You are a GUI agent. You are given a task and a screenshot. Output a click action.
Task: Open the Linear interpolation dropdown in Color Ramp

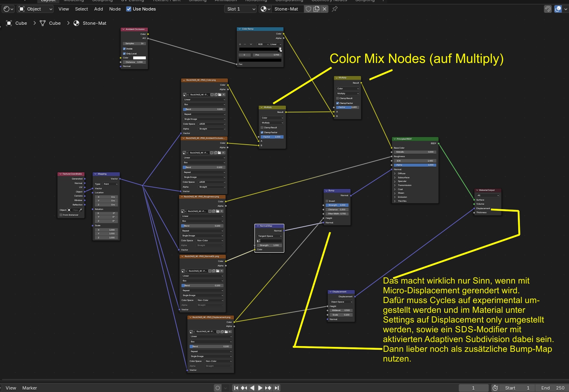276,44
